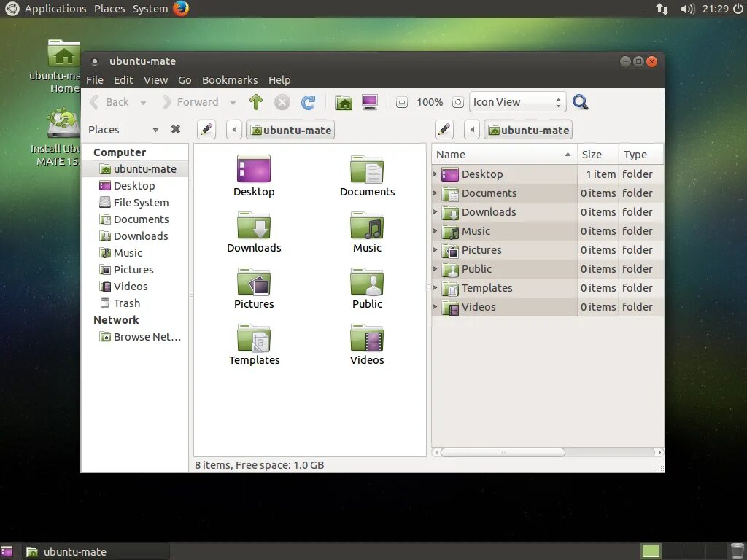The height and width of the screenshot is (560, 747).
Task: Open Forward history dropdown arrow
Action: pyautogui.click(x=233, y=102)
